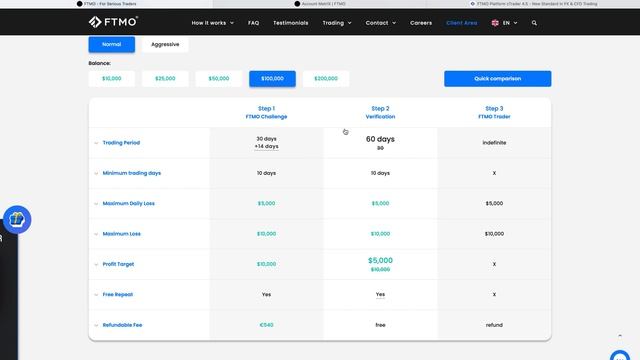Open How it works dropdown
The height and width of the screenshot is (360, 640).
tap(213, 23)
